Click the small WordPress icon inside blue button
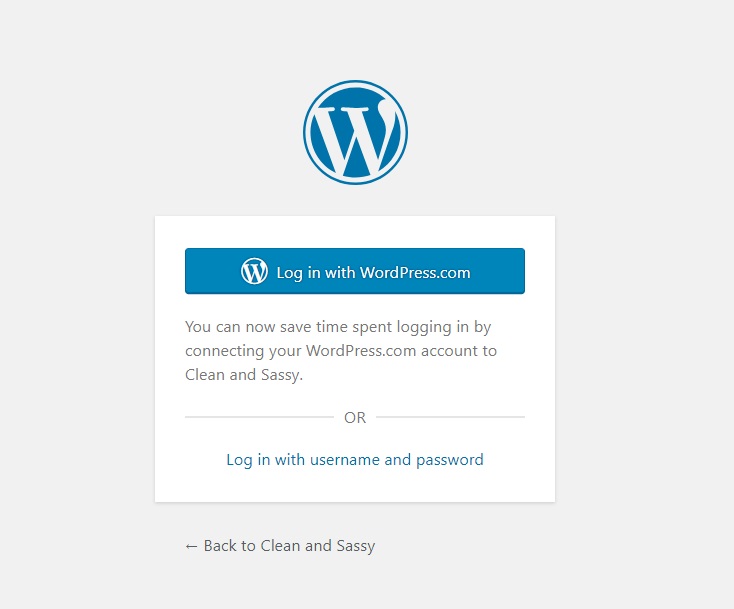 tap(254, 271)
